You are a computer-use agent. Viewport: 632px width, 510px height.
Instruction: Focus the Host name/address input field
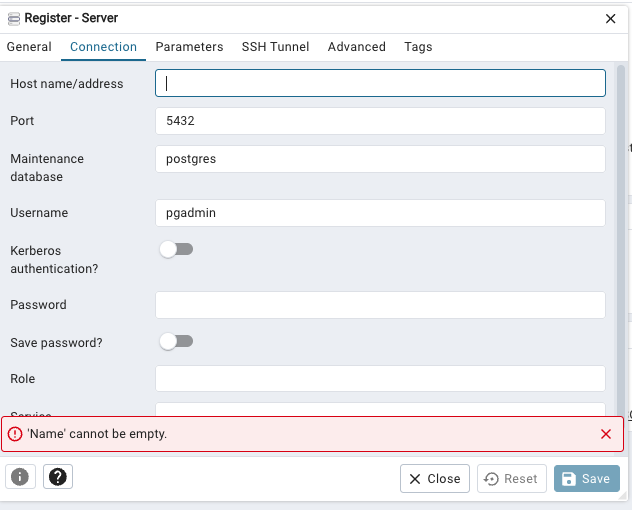pos(380,83)
